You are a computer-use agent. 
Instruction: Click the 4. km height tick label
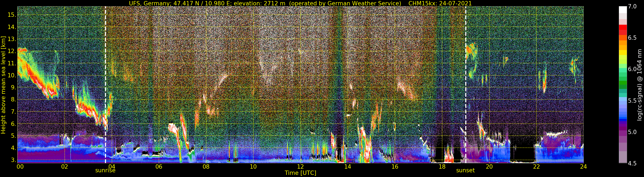coord(14,148)
